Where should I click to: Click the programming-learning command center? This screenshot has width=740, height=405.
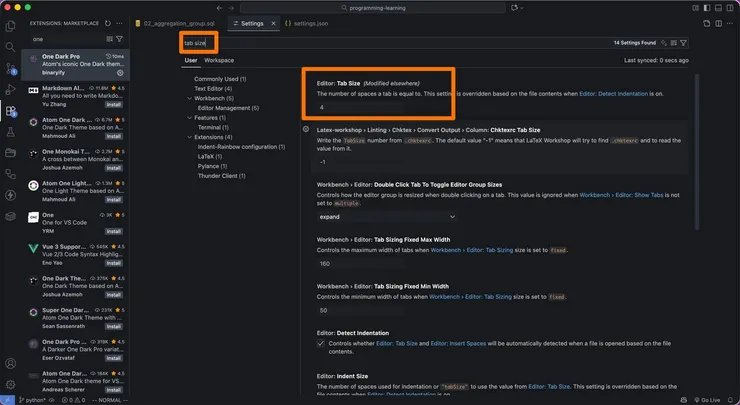click(x=373, y=8)
